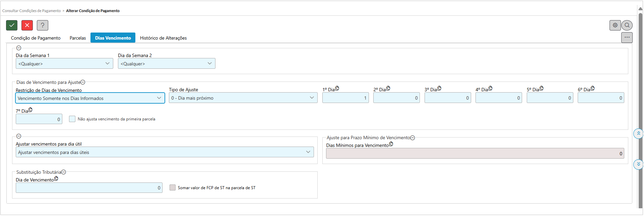Click the double-chevron scroll down button

tap(638, 164)
